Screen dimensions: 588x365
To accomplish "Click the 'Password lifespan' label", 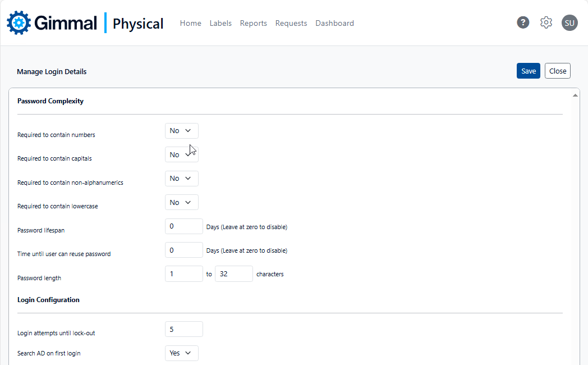I will [x=41, y=230].
